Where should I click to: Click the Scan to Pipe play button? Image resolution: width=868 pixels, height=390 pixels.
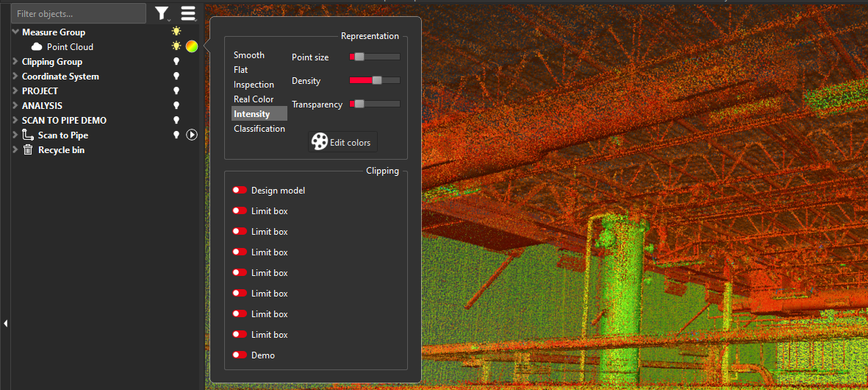point(192,135)
